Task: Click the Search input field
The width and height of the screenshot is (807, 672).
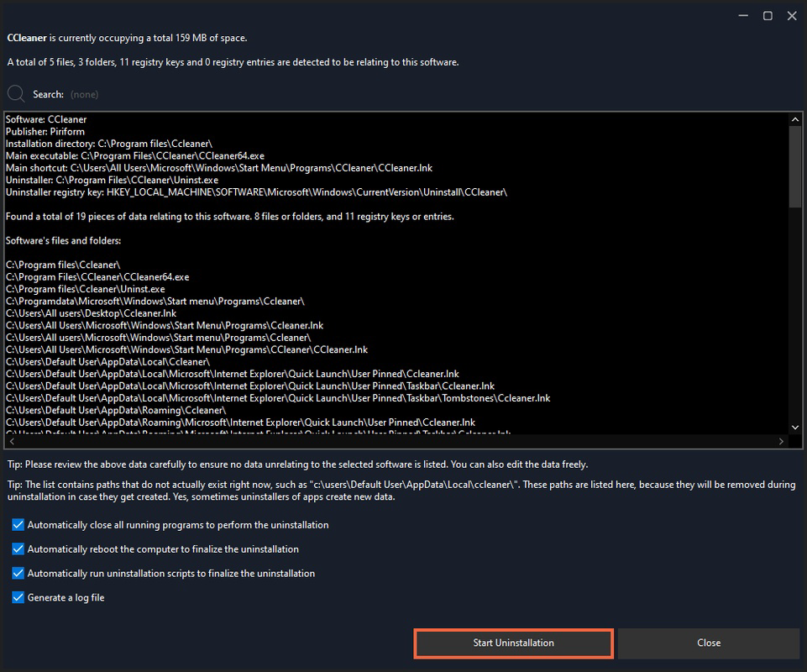Action: 85,94
